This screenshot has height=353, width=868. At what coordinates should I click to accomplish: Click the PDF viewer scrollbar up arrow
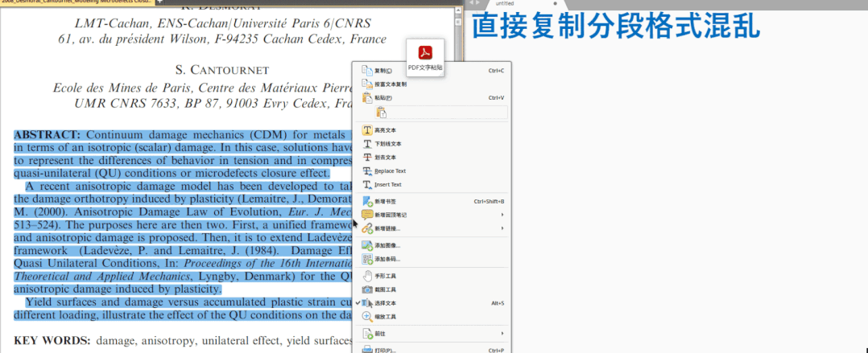coord(458,10)
